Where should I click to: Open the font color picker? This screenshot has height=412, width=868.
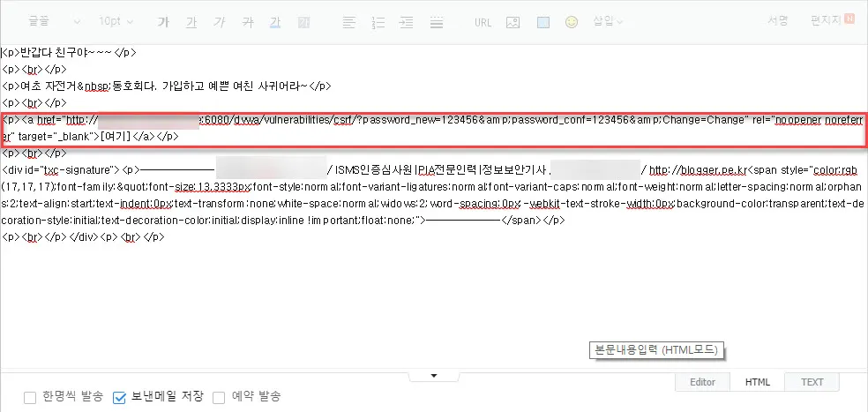(x=276, y=21)
